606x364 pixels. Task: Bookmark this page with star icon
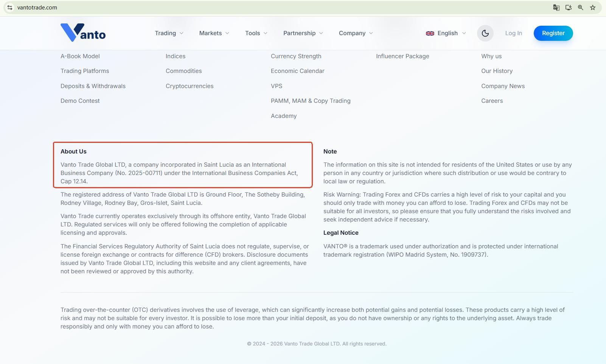[x=593, y=8]
